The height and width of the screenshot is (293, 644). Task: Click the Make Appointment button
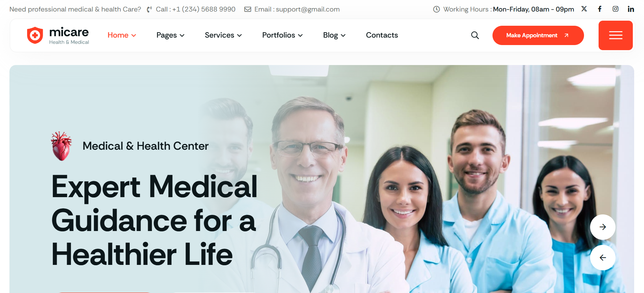point(538,35)
